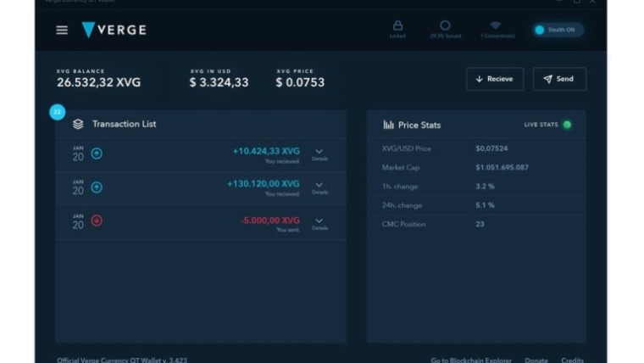Click the -5.000,00 XVG amount
The width and height of the screenshot is (644, 363).
tap(270, 221)
